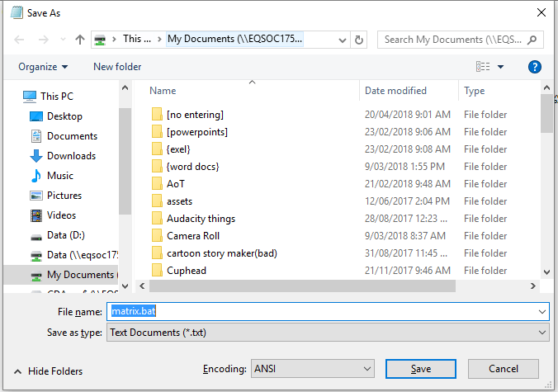
Task: Refresh the folder view
Action: click(x=359, y=40)
